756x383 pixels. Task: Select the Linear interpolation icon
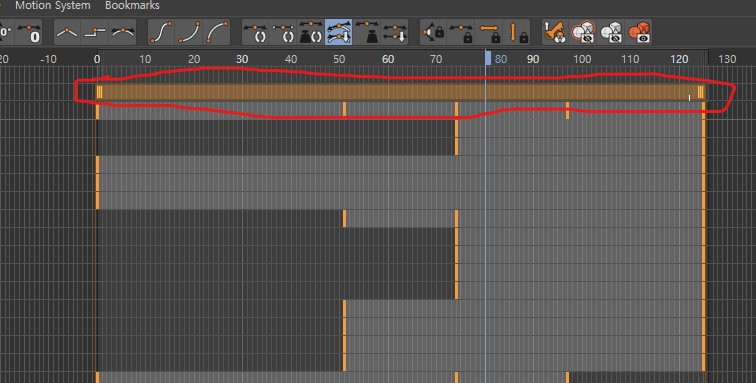[67, 33]
